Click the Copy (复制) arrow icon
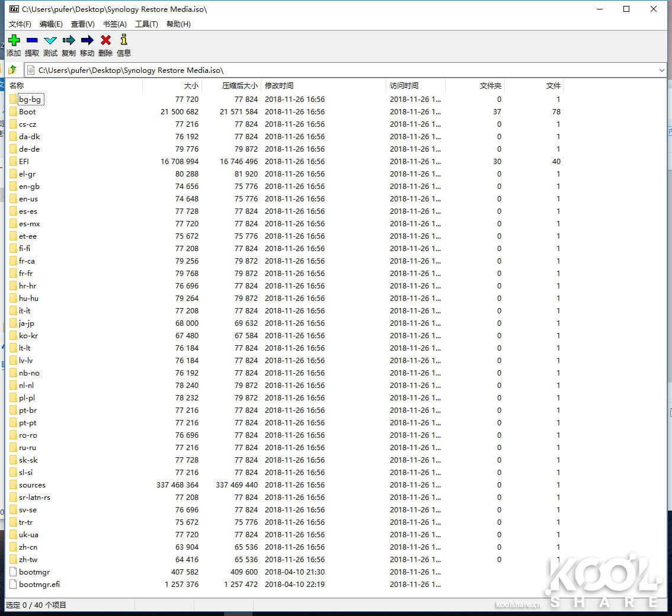 click(69, 40)
